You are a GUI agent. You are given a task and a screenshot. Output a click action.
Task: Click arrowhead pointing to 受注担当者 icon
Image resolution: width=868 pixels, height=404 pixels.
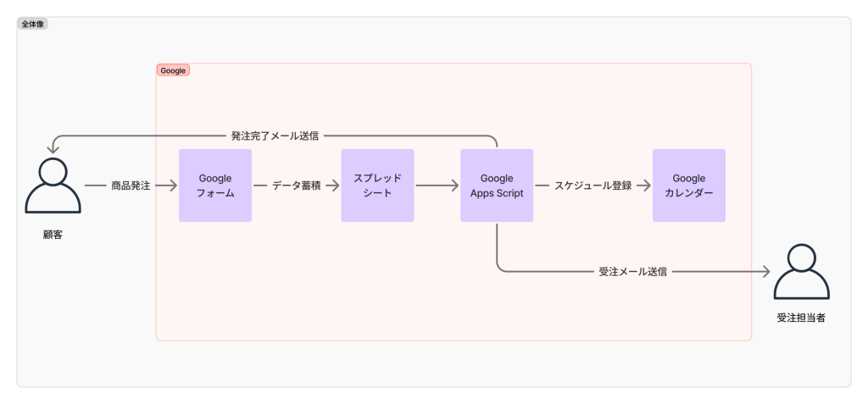765,273
